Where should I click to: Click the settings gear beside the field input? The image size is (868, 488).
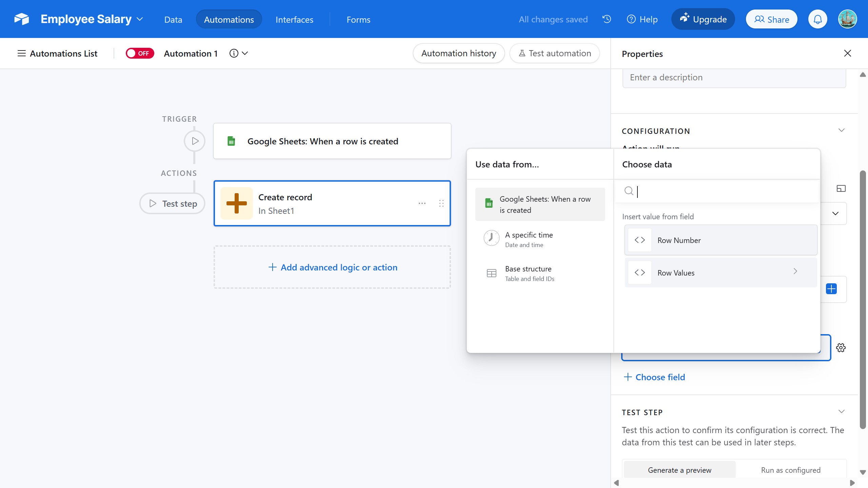pos(841,348)
